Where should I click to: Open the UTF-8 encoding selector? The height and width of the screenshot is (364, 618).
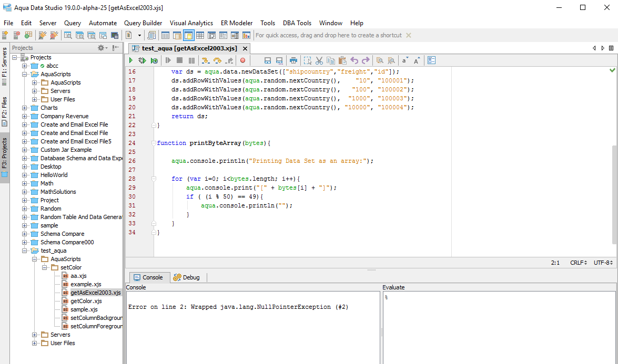coord(603,263)
